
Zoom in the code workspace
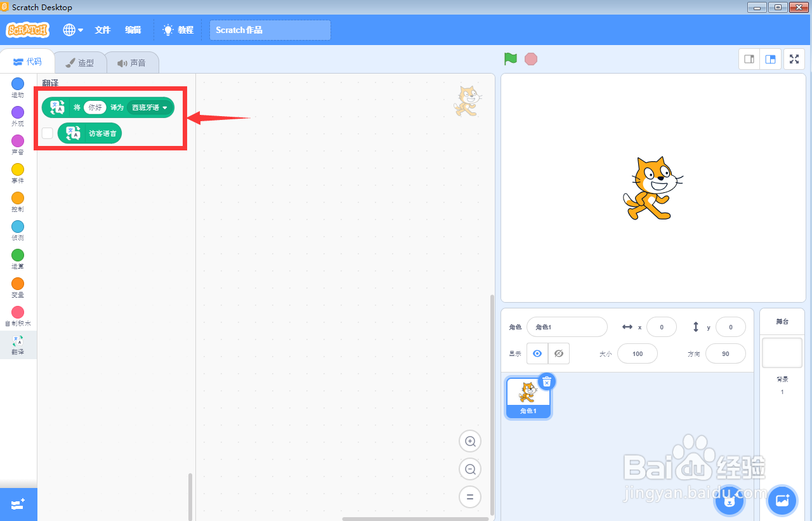tap(470, 441)
